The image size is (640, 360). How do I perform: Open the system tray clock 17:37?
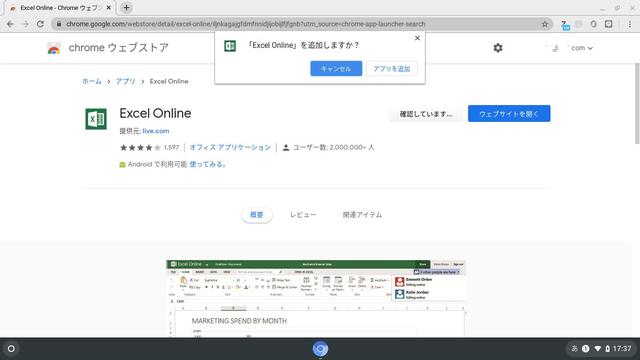point(622,349)
